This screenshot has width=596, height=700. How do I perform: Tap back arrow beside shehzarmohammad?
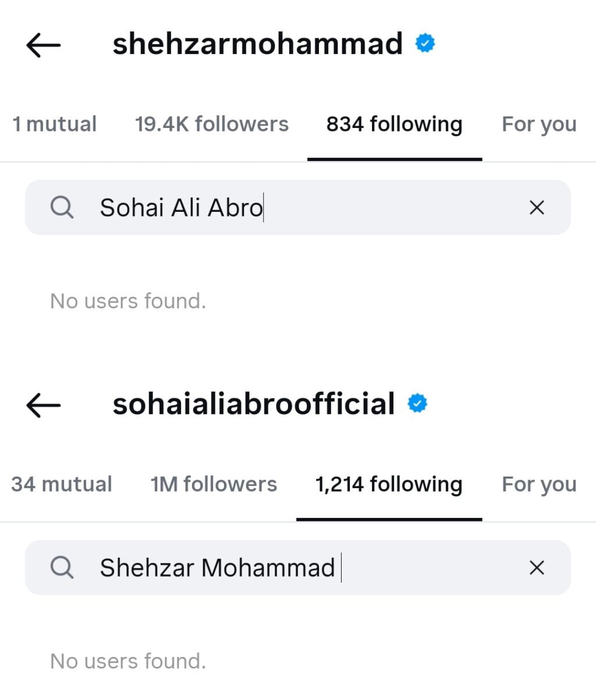point(44,45)
